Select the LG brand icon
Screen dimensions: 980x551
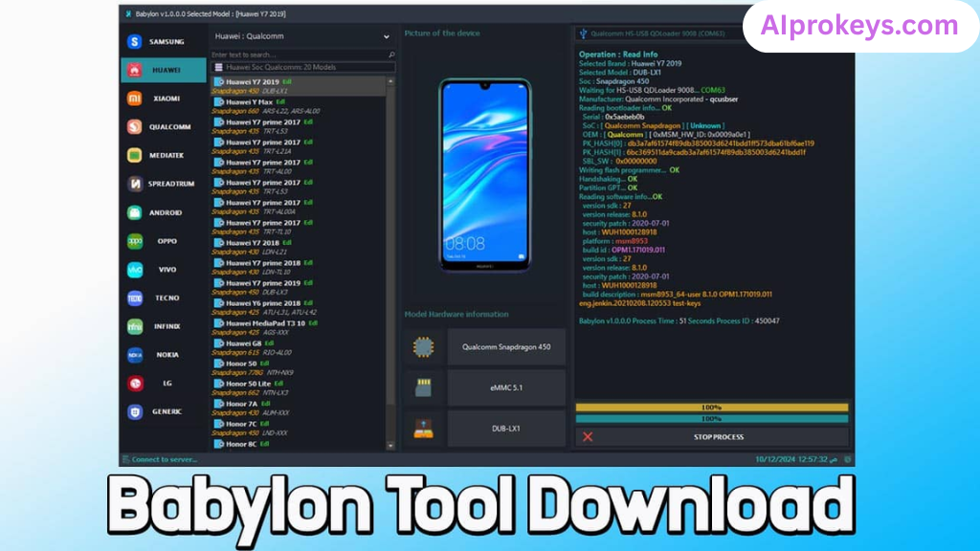tap(134, 383)
